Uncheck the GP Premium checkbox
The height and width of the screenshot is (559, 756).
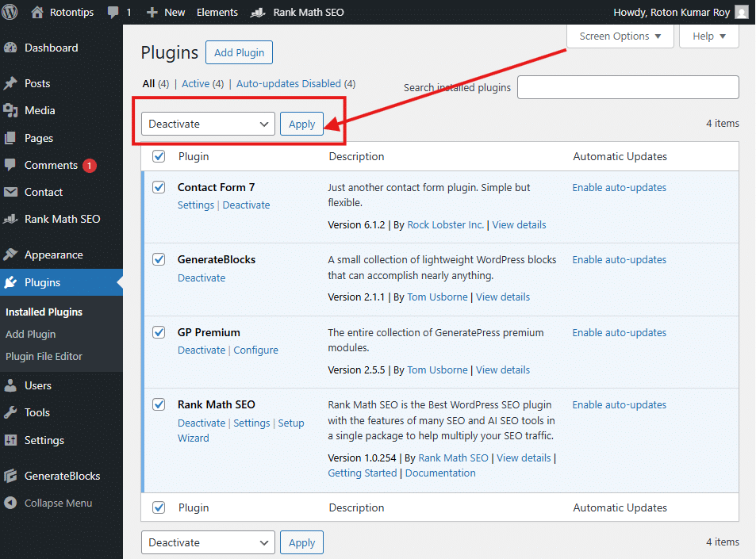point(159,332)
